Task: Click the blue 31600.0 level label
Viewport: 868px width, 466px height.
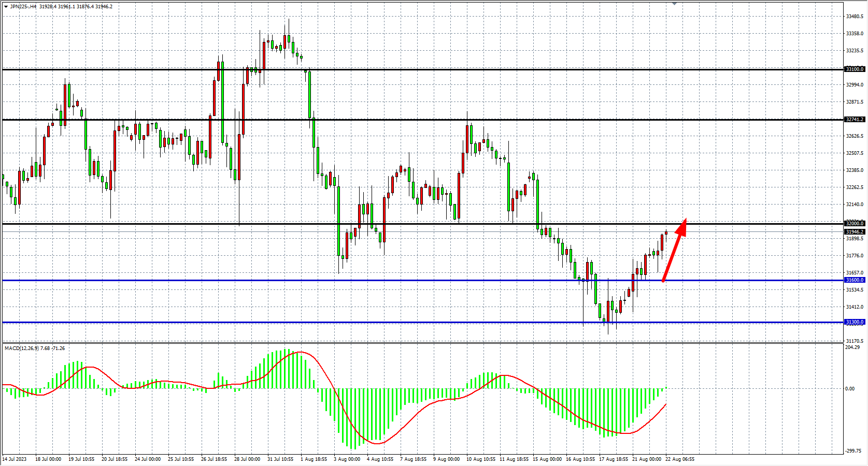Action: click(855, 280)
